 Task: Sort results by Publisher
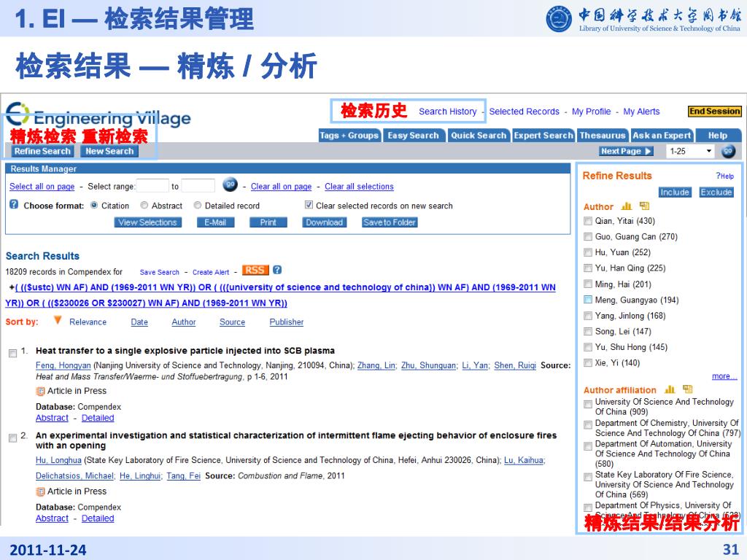(286, 322)
